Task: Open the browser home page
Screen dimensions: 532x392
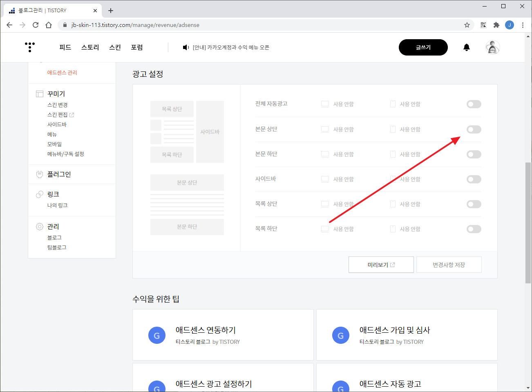Action: (49, 25)
